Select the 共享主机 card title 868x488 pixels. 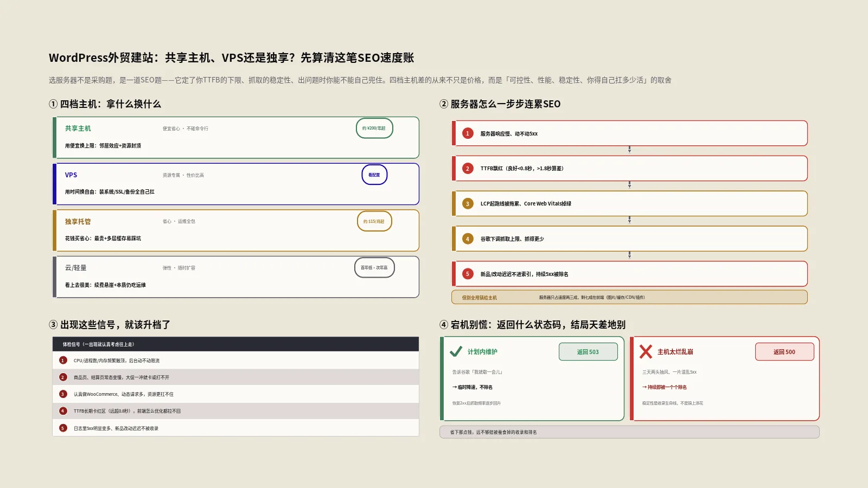point(78,129)
